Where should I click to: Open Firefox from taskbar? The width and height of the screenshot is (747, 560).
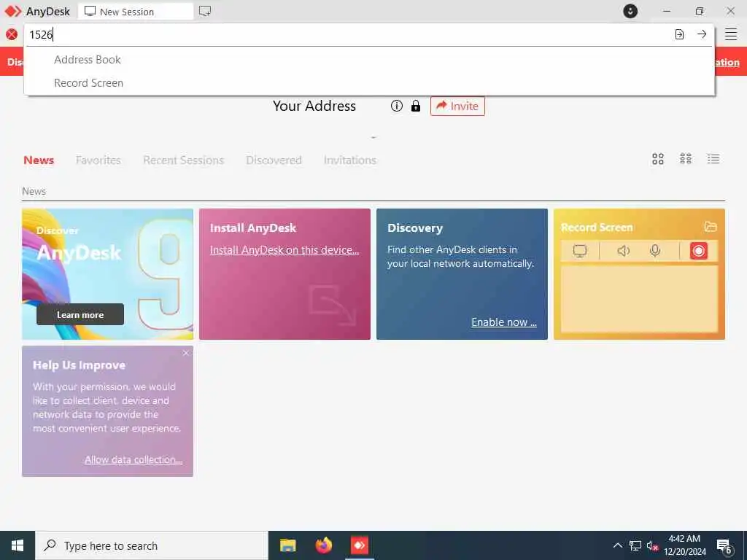tap(323, 545)
